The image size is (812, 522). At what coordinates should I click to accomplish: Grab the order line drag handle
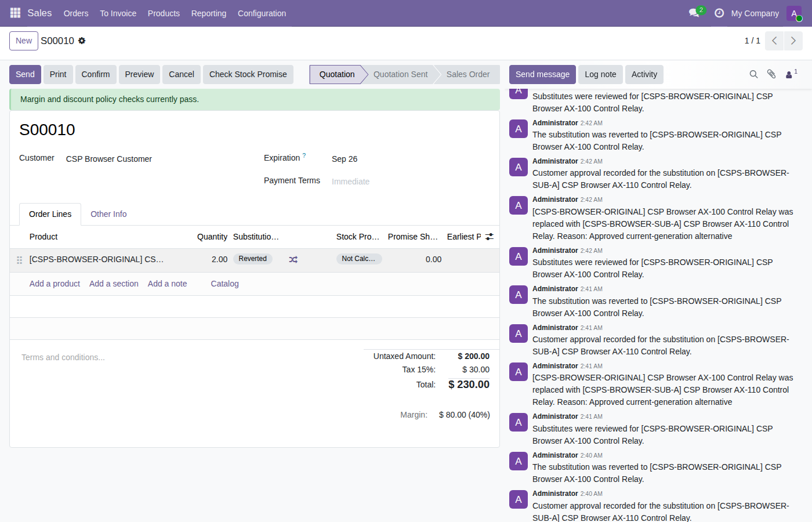pos(20,260)
